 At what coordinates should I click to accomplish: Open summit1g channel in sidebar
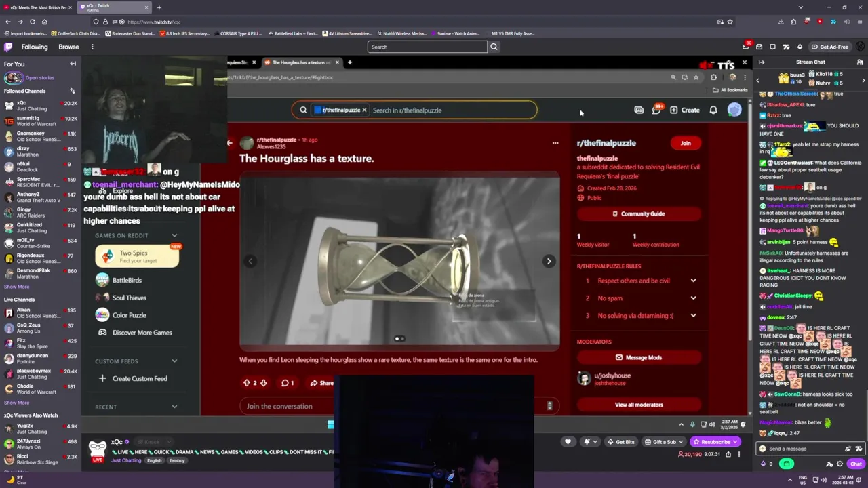point(41,121)
